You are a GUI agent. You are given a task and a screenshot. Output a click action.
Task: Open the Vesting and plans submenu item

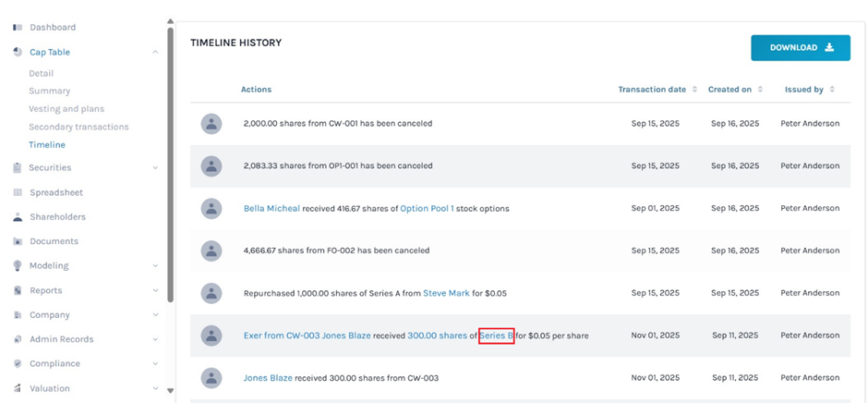[66, 109]
